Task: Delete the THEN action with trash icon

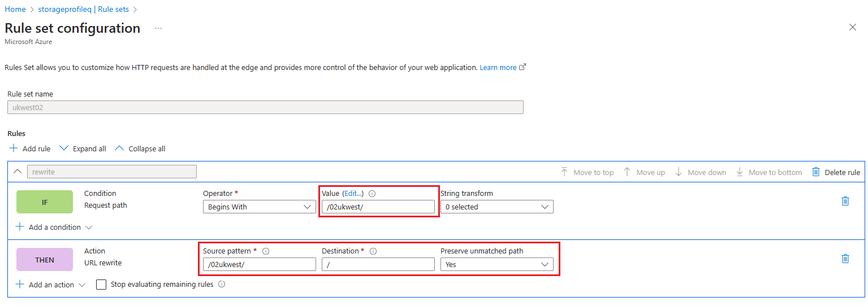Action: coord(845,259)
